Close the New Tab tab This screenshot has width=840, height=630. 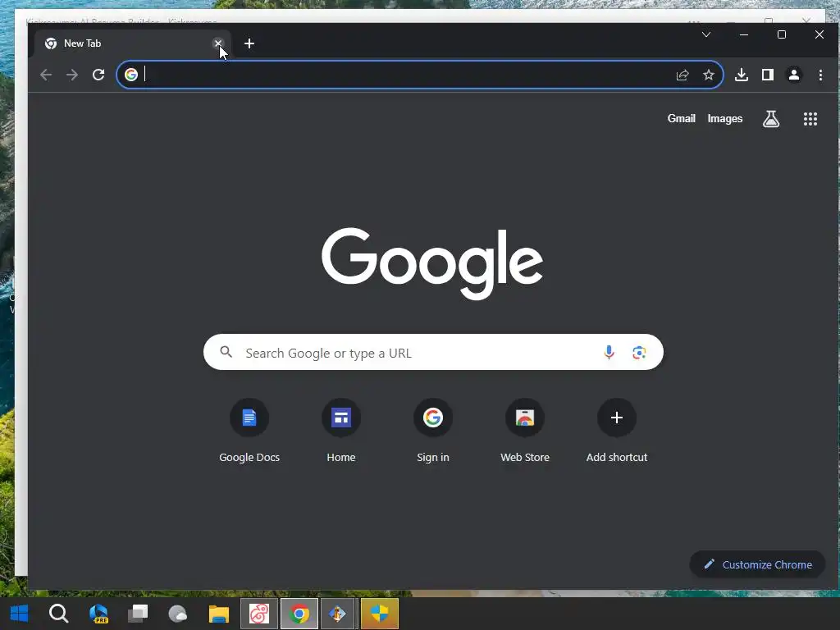tap(217, 43)
